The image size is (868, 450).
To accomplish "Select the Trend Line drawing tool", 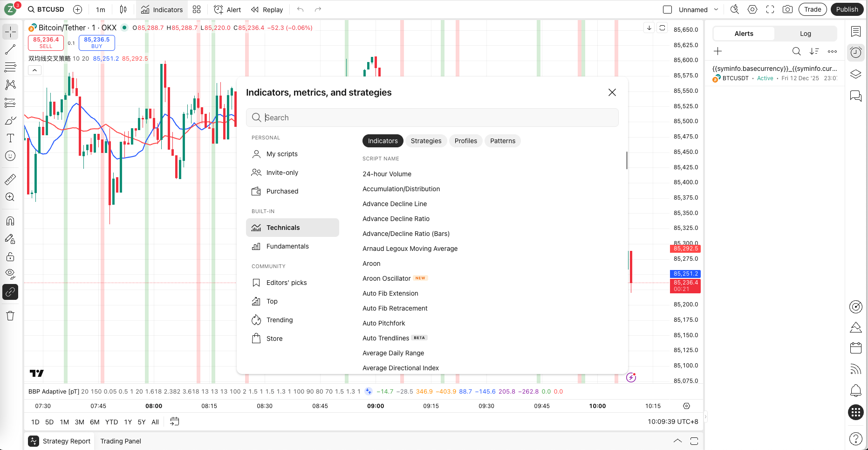I will [x=10, y=49].
